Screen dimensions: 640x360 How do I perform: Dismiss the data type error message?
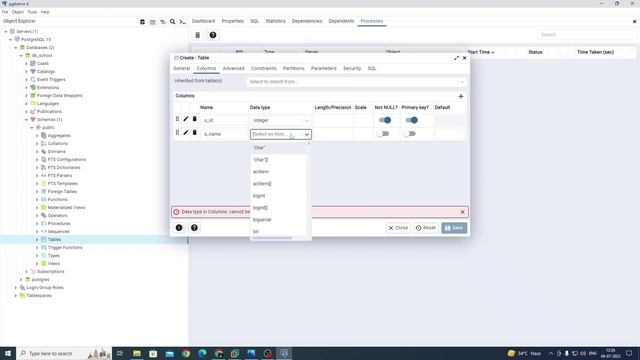[x=462, y=212]
